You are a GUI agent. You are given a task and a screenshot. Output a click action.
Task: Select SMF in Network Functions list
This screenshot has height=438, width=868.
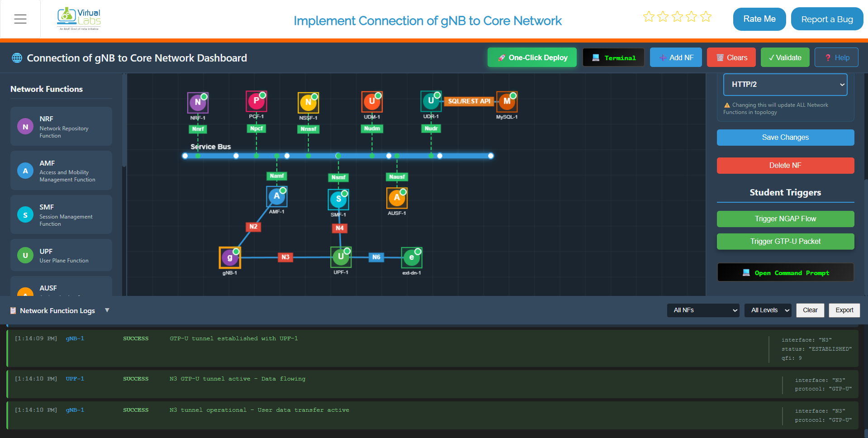click(x=61, y=214)
